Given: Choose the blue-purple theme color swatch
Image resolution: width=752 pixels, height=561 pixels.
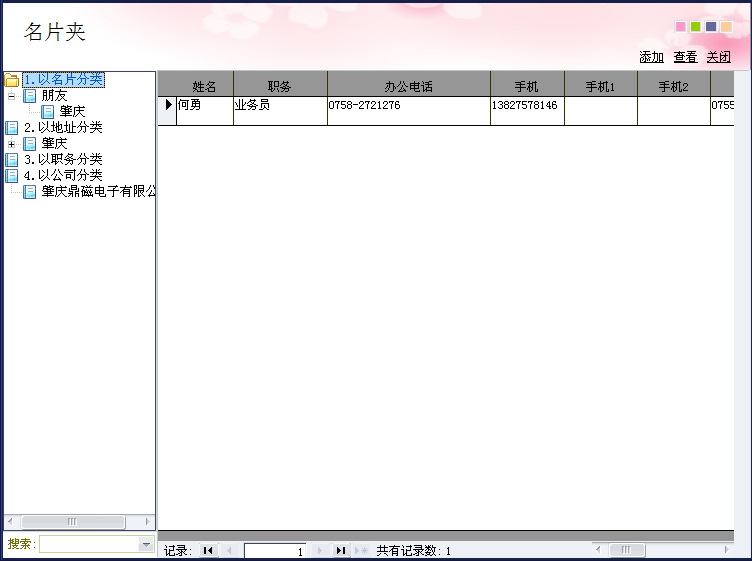Looking at the screenshot, I should point(711,27).
